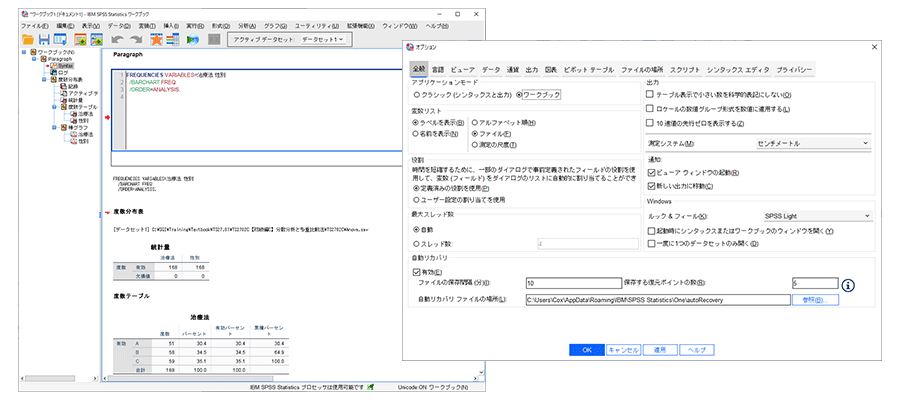This screenshot has height=400, width=900.
Task: Click the gray Stop toolbar icon
Action: point(214,40)
